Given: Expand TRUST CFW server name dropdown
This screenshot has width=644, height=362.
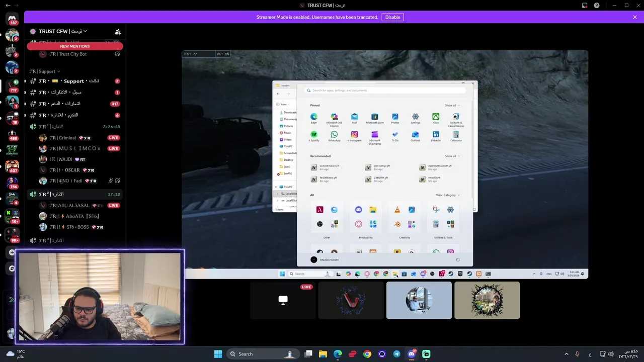Looking at the screenshot, I should 63,31.
